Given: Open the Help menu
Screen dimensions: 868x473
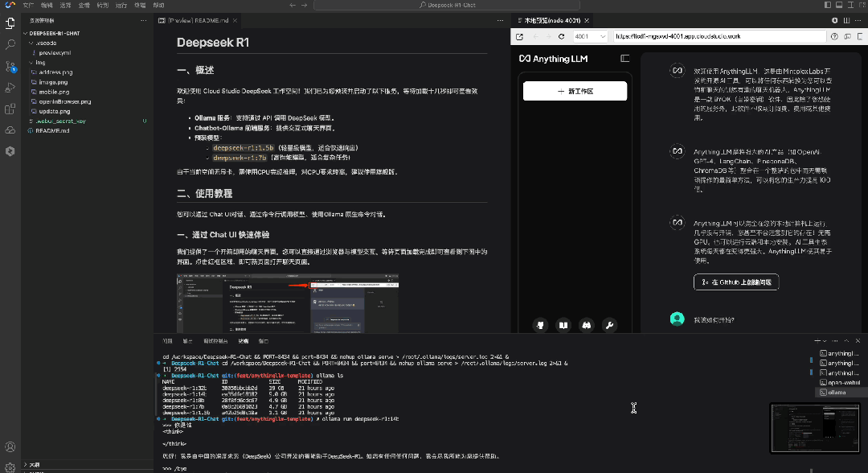Looking at the screenshot, I should coord(158,5).
